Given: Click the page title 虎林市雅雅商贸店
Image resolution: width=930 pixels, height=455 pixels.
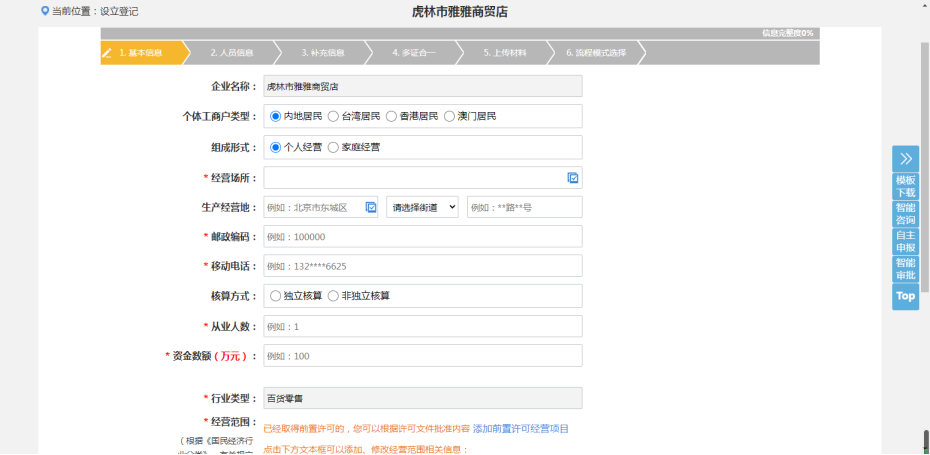Looking at the screenshot, I should click(460, 11).
